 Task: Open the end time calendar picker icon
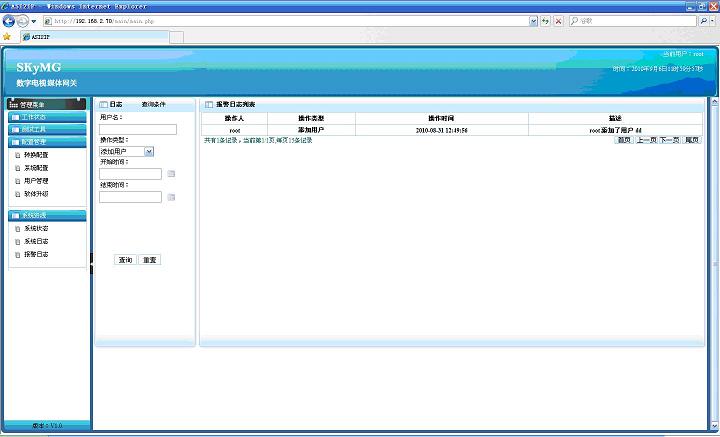click(171, 197)
